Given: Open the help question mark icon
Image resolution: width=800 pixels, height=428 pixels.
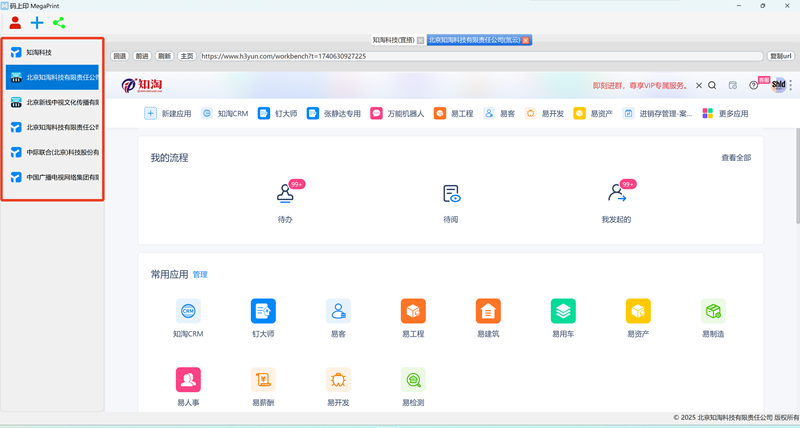Looking at the screenshot, I should [x=754, y=85].
